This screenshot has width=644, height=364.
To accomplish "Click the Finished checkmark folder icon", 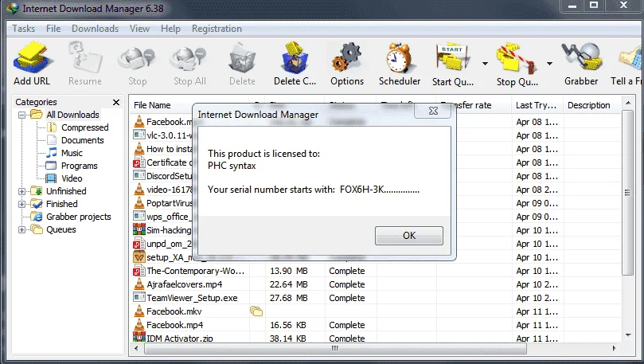I will click(x=37, y=204).
